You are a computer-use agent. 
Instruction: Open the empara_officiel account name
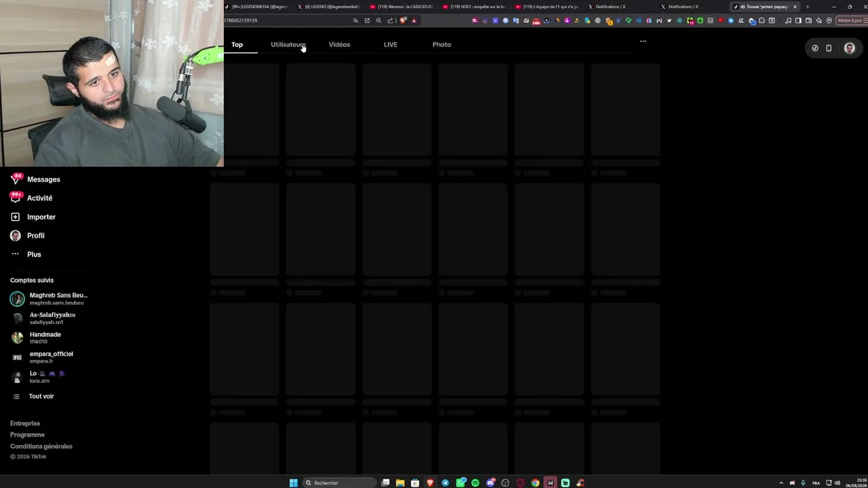pyautogui.click(x=51, y=354)
